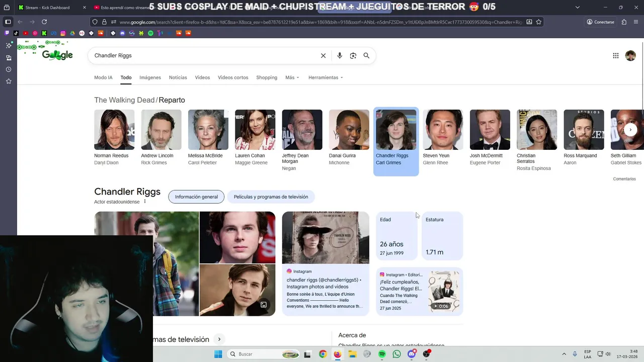The image size is (644, 362).
Task: Click the site permissions icon in address bar
Action: coord(114,22)
